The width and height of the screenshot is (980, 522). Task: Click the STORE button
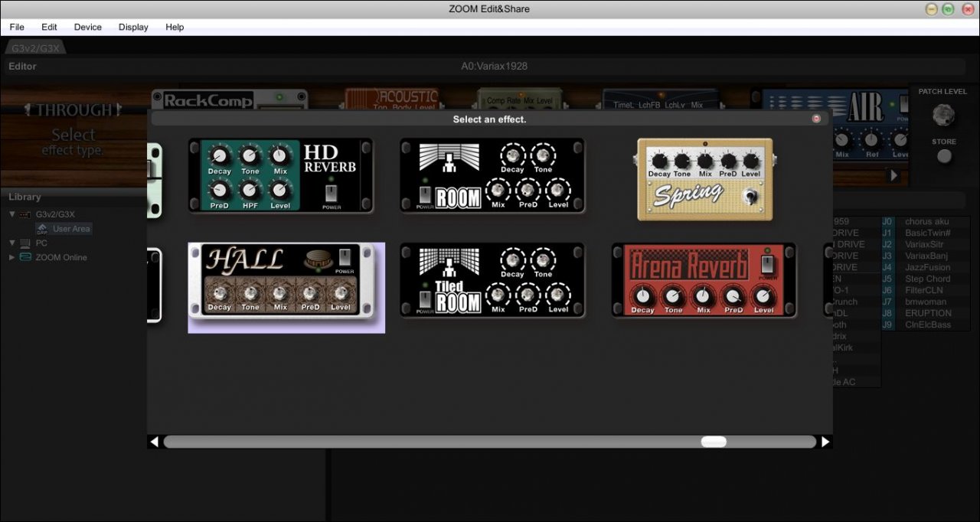pyautogui.click(x=945, y=156)
